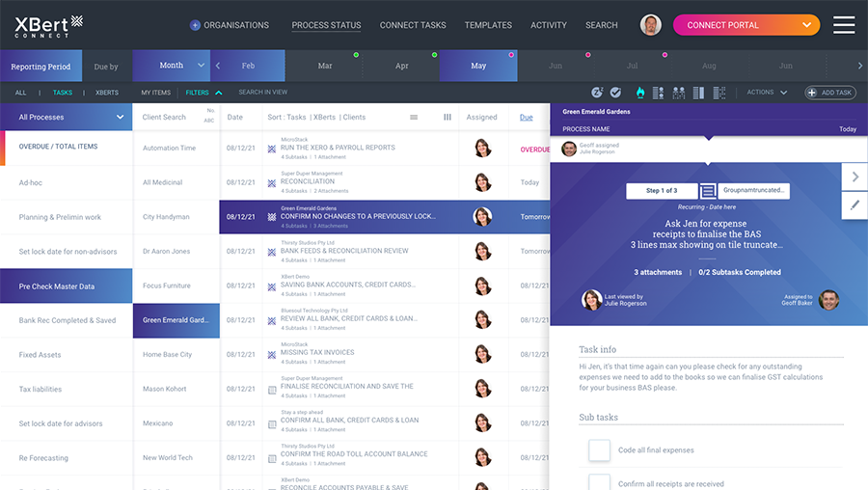Click Geoff Baker's avatar in task tile
This screenshot has width=868, height=490.
[x=828, y=300]
